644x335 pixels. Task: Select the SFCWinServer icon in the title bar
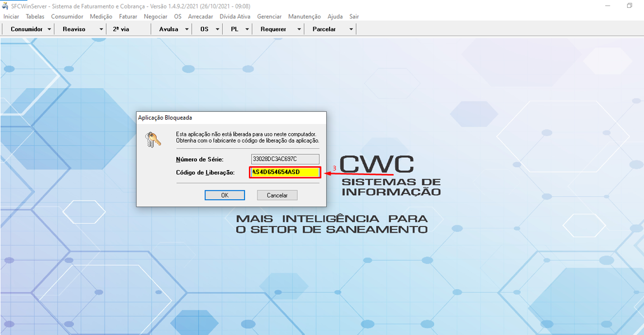coord(6,6)
